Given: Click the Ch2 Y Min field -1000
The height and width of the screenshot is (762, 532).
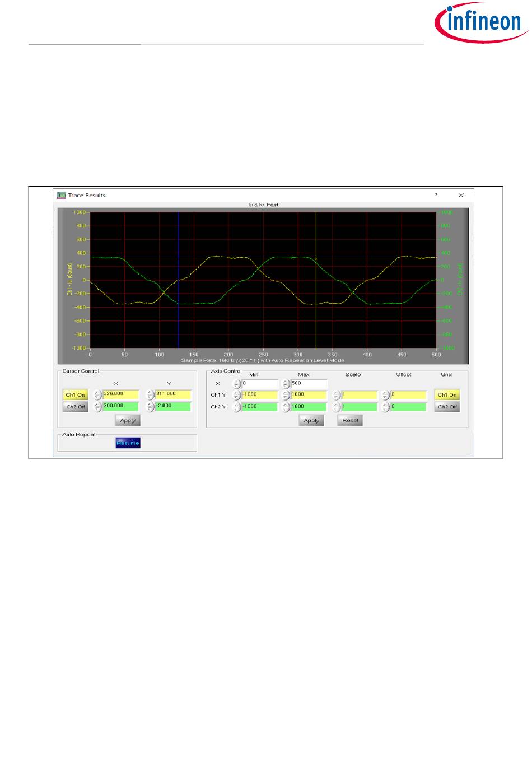Looking at the screenshot, I should tap(260, 407).
